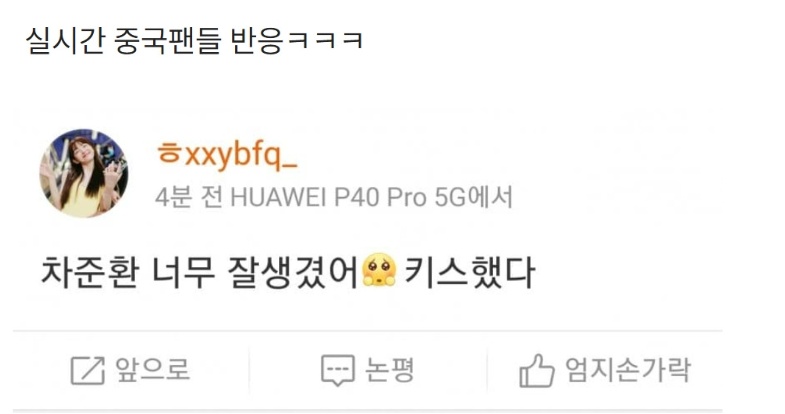
Task: Click the 4분 전 timestamp
Action: tap(189, 197)
